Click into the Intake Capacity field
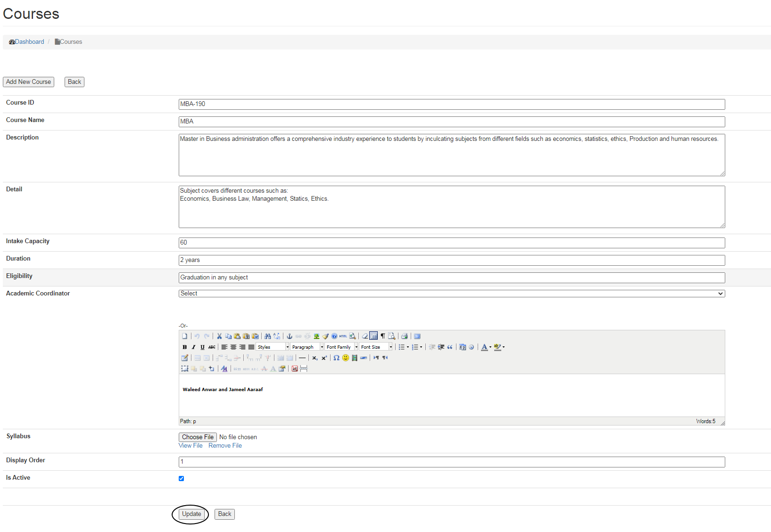 [451, 243]
